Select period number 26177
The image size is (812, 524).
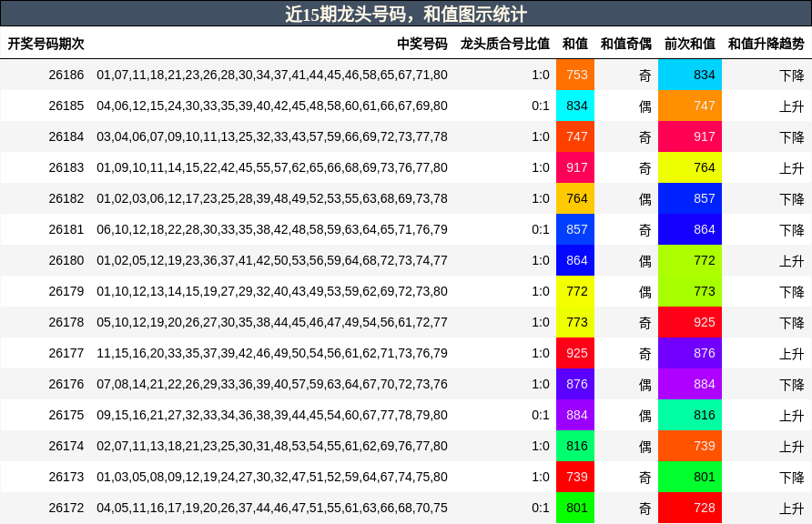coord(66,353)
